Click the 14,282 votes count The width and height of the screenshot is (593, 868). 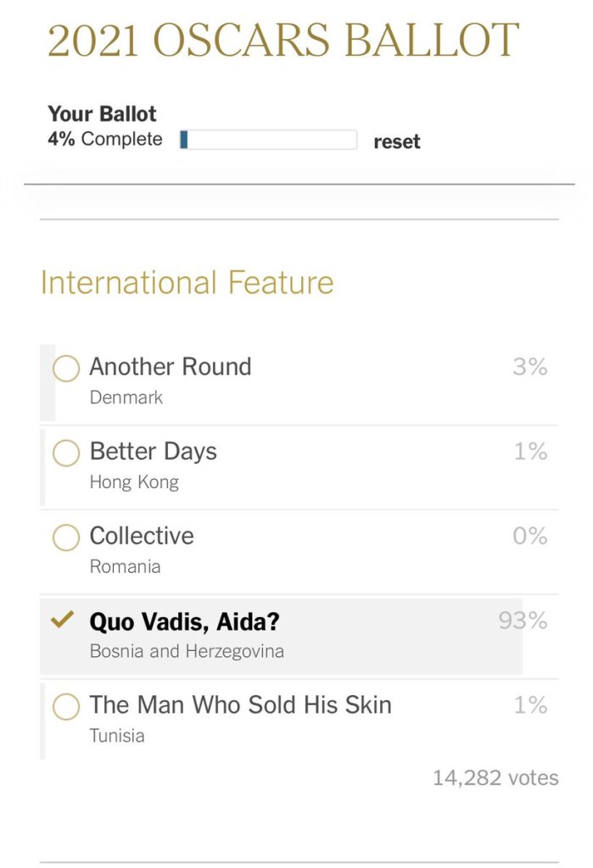pyautogui.click(x=495, y=778)
